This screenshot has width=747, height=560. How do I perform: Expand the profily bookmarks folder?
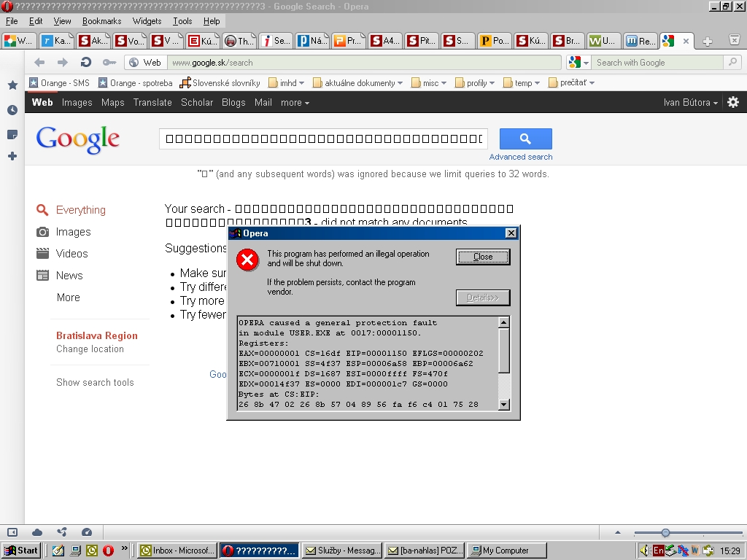pyautogui.click(x=474, y=83)
